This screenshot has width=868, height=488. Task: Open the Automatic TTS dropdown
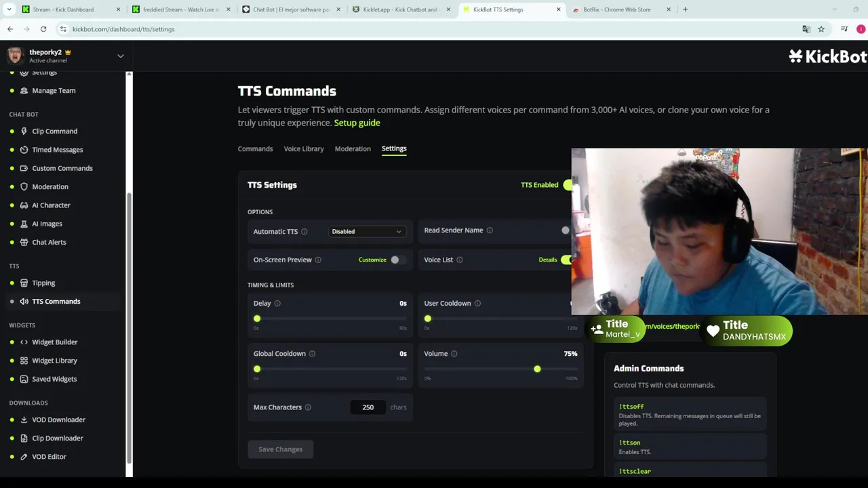coord(367,232)
